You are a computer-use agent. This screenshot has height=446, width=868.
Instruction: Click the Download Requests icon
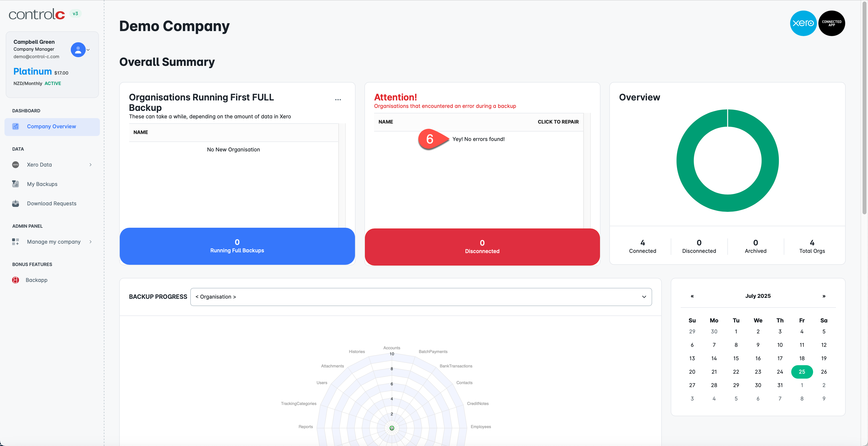point(15,204)
